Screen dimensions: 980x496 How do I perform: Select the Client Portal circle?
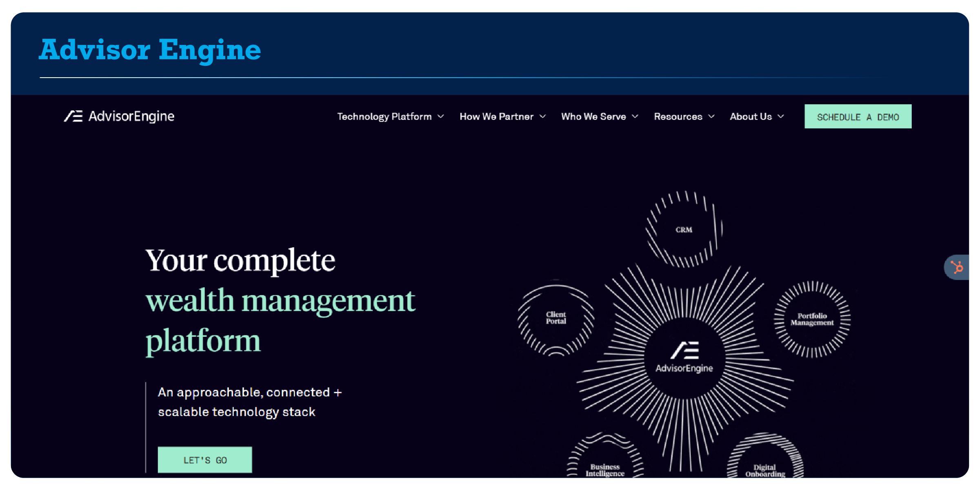point(556,318)
